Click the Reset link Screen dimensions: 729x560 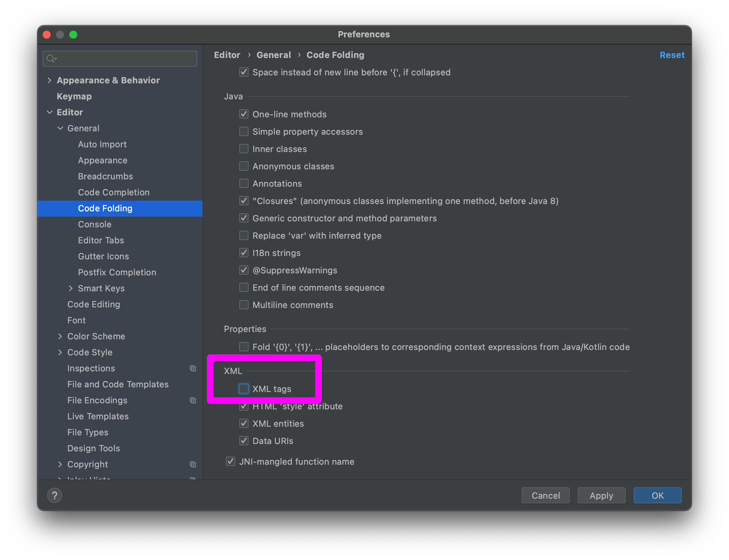672,55
